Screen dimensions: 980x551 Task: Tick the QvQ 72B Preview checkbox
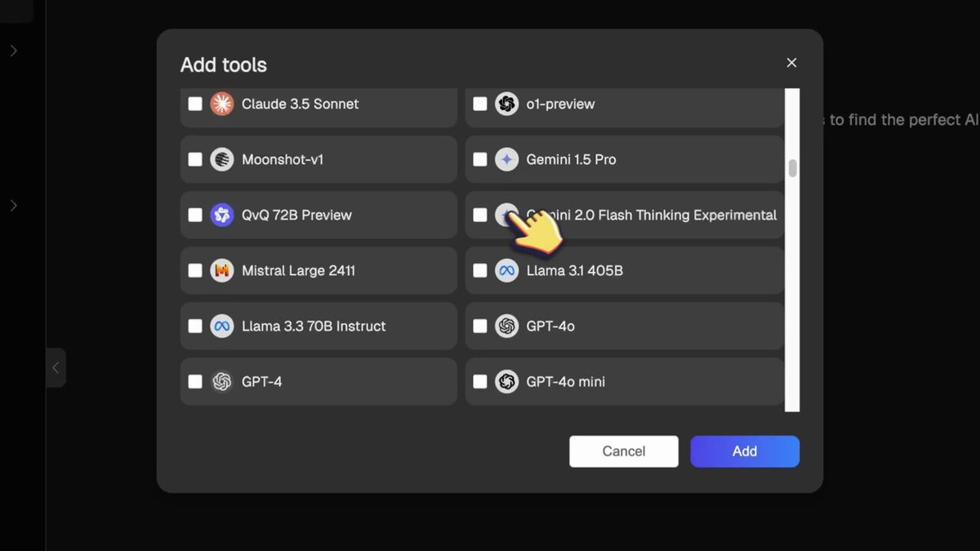click(195, 215)
